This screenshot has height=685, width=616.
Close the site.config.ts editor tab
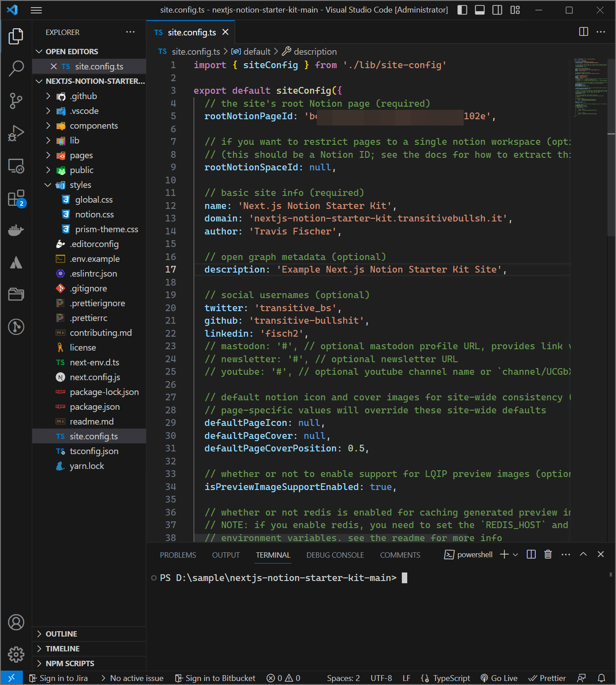[x=225, y=32]
